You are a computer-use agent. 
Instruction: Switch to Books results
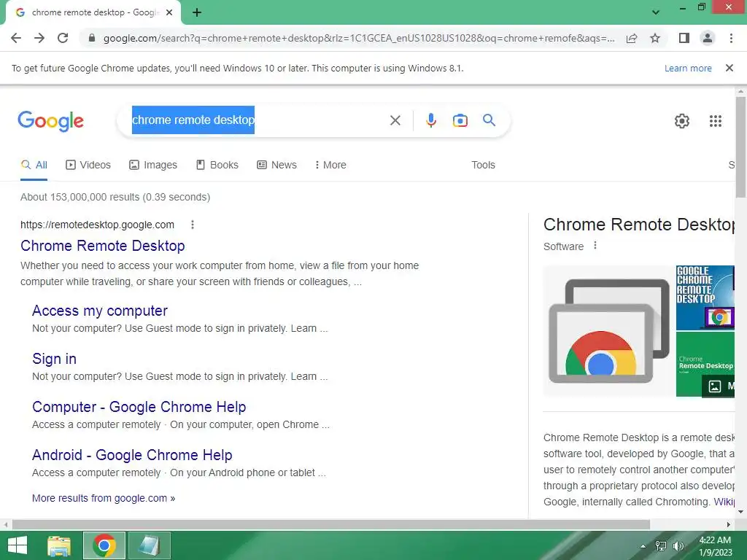point(217,166)
